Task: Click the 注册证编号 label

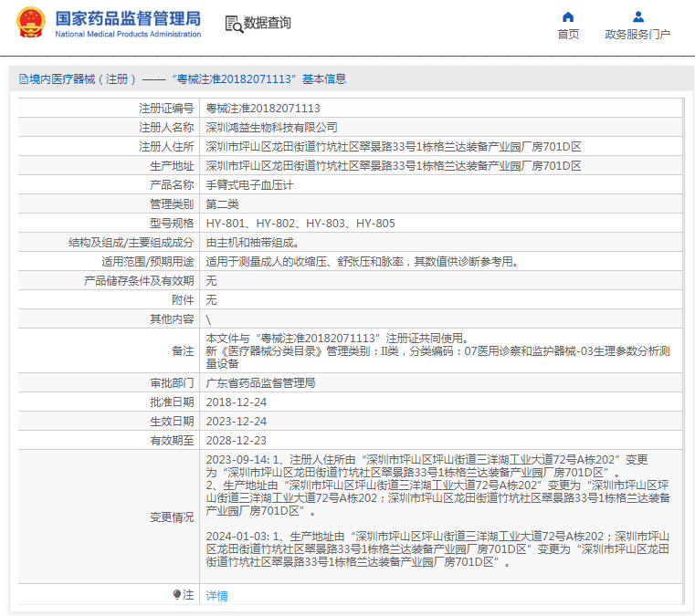Action: (166, 109)
